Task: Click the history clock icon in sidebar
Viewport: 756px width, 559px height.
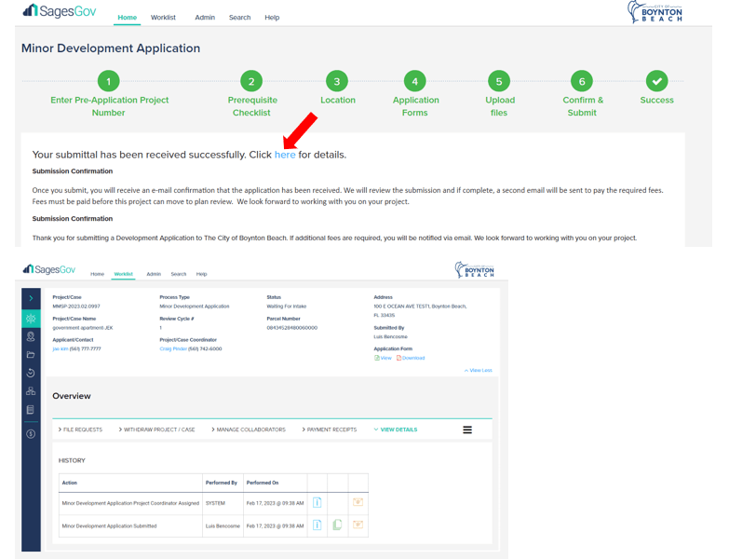Action: click(31, 373)
